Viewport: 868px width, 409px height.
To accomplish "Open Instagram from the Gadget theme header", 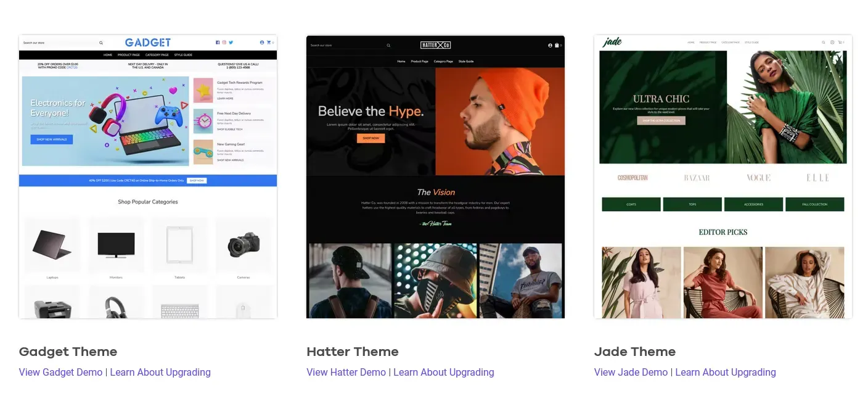I will point(224,43).
